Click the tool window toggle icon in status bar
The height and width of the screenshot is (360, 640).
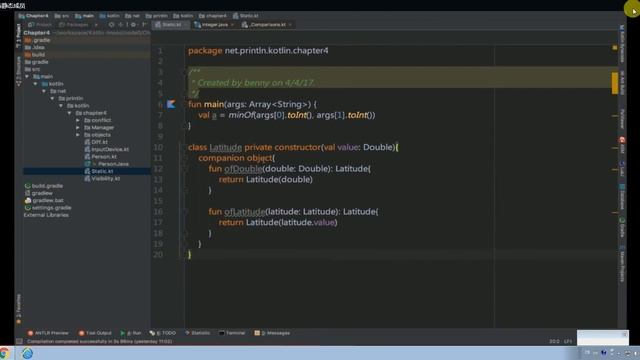[x=19, y=341]
